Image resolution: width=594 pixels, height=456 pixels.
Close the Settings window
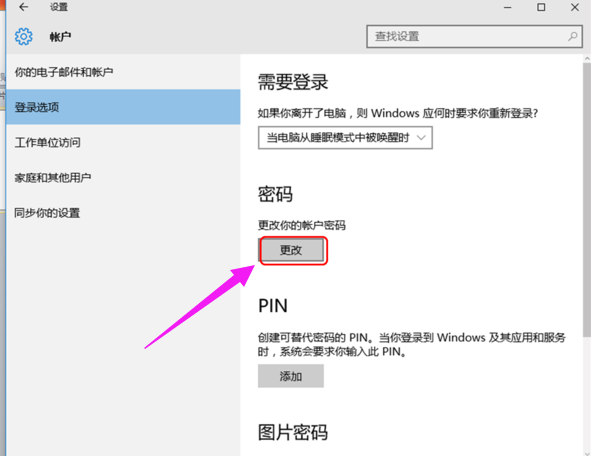coord(575,7)
